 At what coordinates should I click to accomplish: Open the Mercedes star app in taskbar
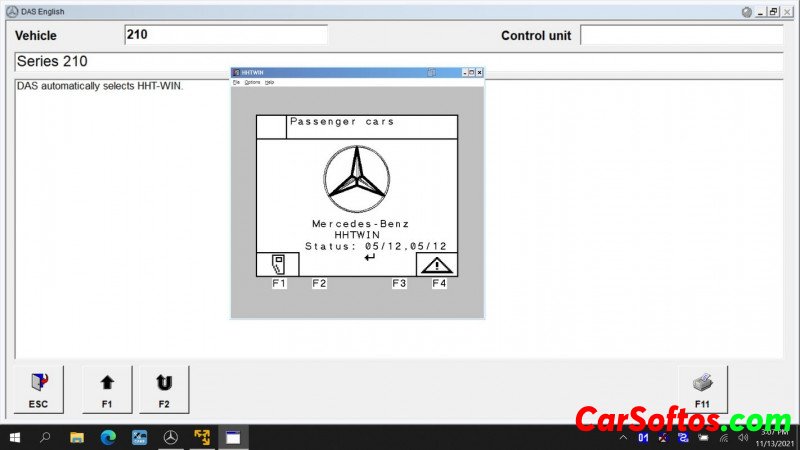pos(171,437)
